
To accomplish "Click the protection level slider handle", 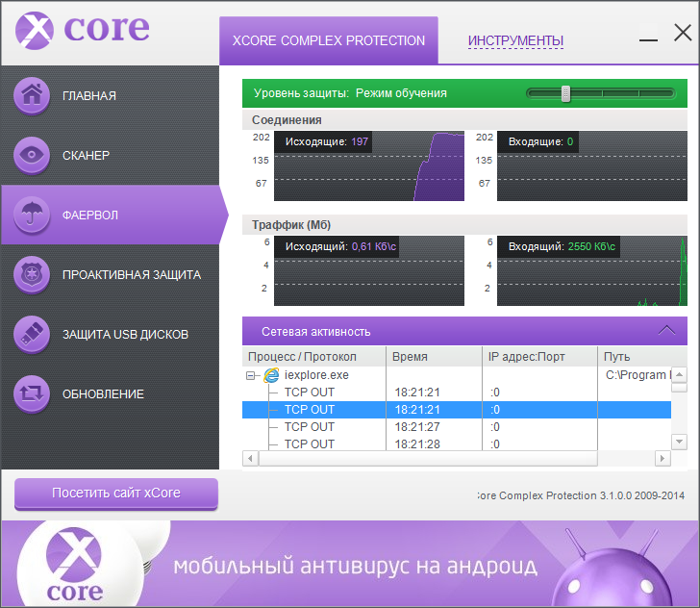I will tap(565, 94).
